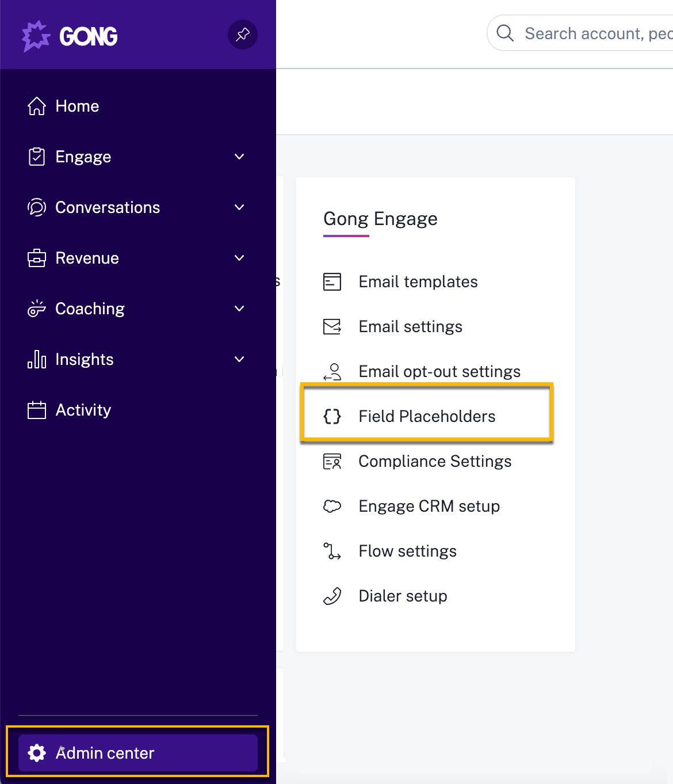The height and width of the screenshot is (784, 673).
Task: Open the Dialer setup link
Action: pos(403,596)
